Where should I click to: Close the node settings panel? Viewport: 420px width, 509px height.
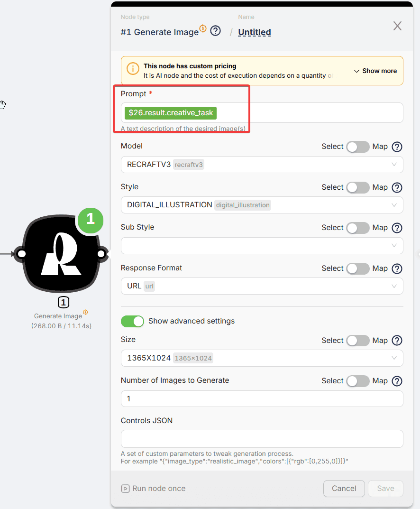[x=397, y=26]
